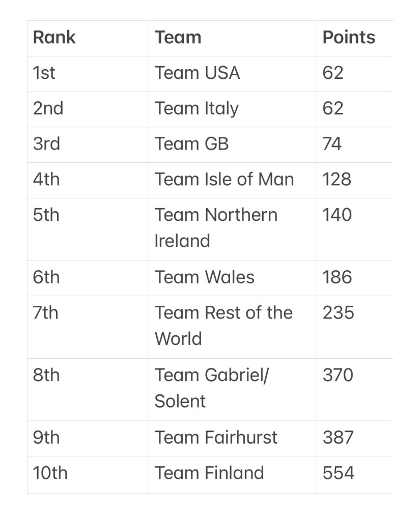Click the 10th rank cell

(x=50, y=473)
